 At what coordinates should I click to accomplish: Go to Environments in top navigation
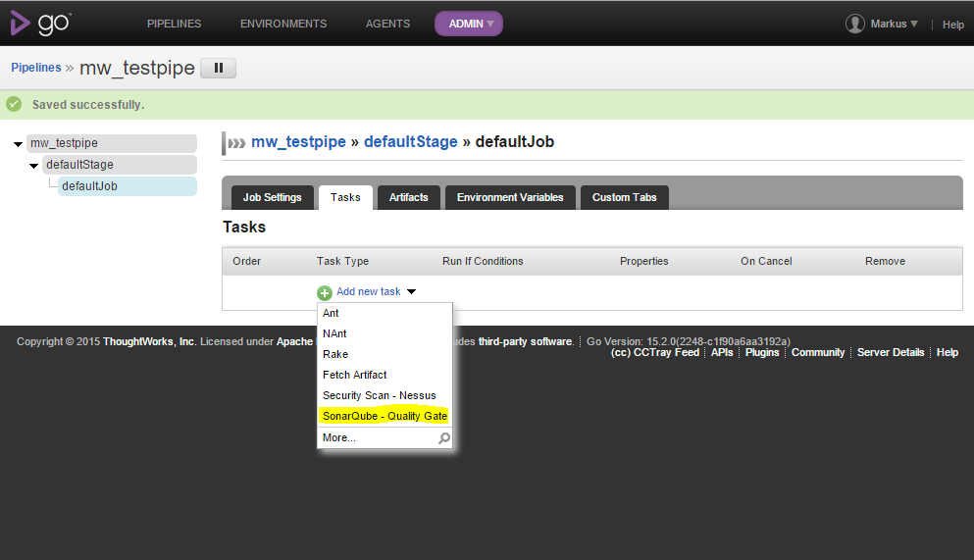283,24
